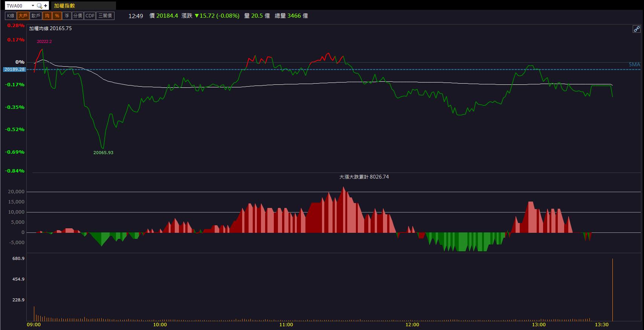Viewport: 644px width, 330px height.
Task: Click the 5MA line label
Action: (x=634, y=64)
